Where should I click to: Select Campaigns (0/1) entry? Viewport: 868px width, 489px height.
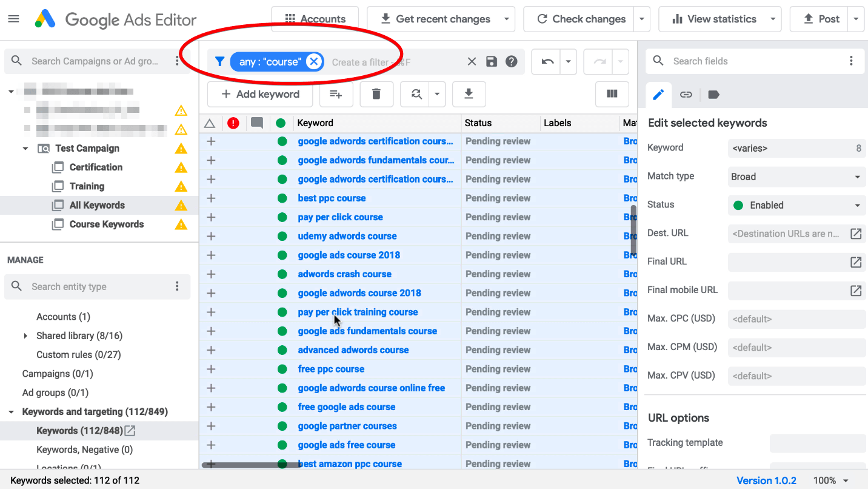(58, 374)
